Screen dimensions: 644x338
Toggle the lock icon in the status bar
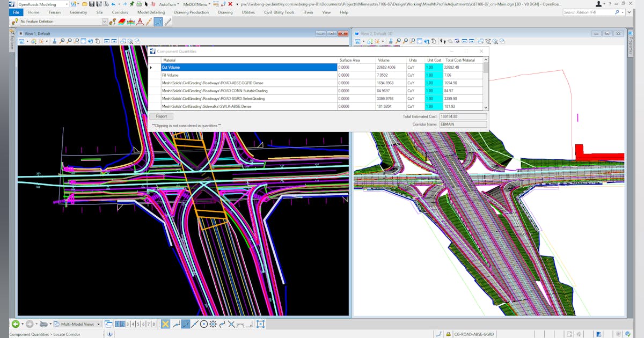click(x=448, y=334)
